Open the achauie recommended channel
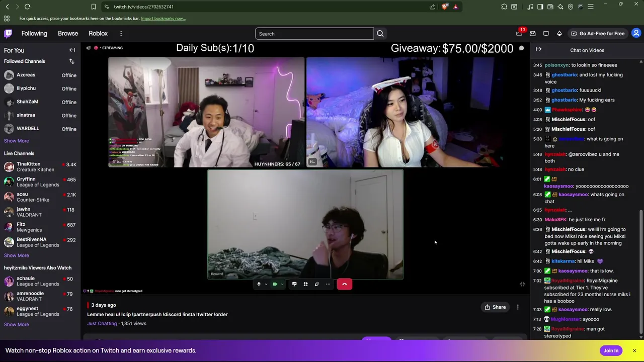The height and width of the screenshot is (362, 644). (40, 281)
